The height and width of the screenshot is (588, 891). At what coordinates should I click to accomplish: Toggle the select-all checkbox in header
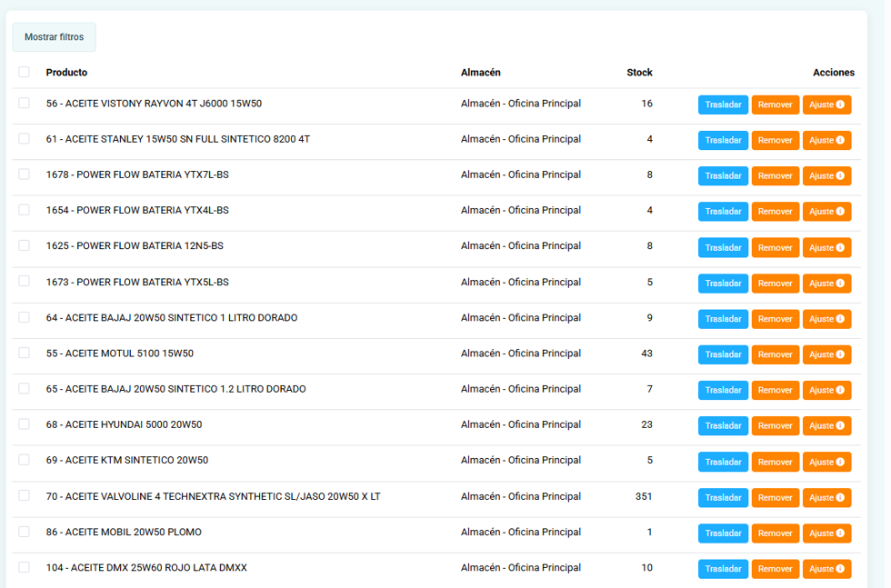coord(24,72)
